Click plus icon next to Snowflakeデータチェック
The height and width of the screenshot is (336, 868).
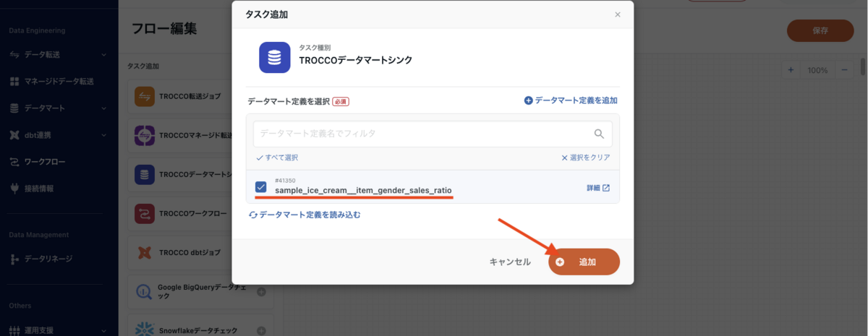click(261, 331)
